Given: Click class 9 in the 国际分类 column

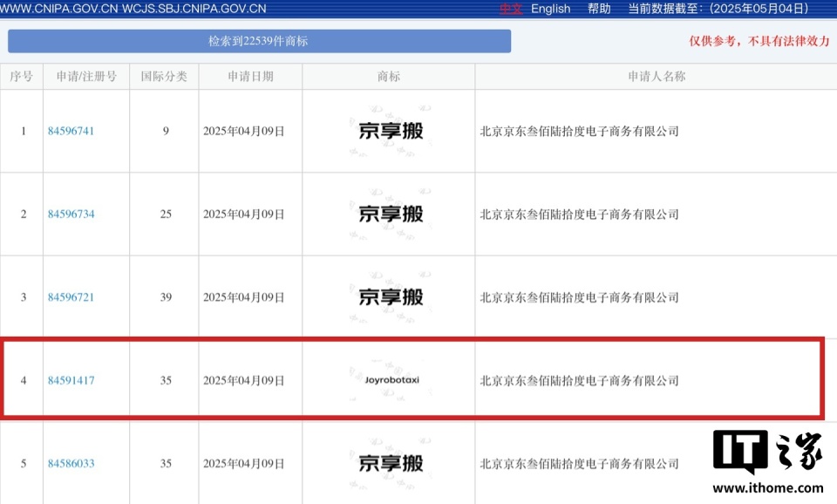Looking at the screenshot, I should [x=166, y=131].
